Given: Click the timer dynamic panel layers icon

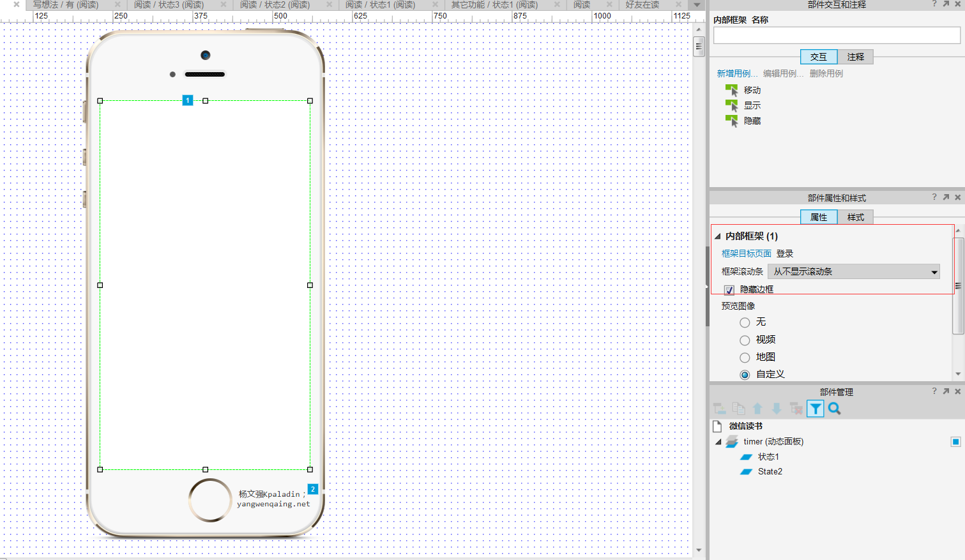Looking at the screenshot, I should 732,441.
